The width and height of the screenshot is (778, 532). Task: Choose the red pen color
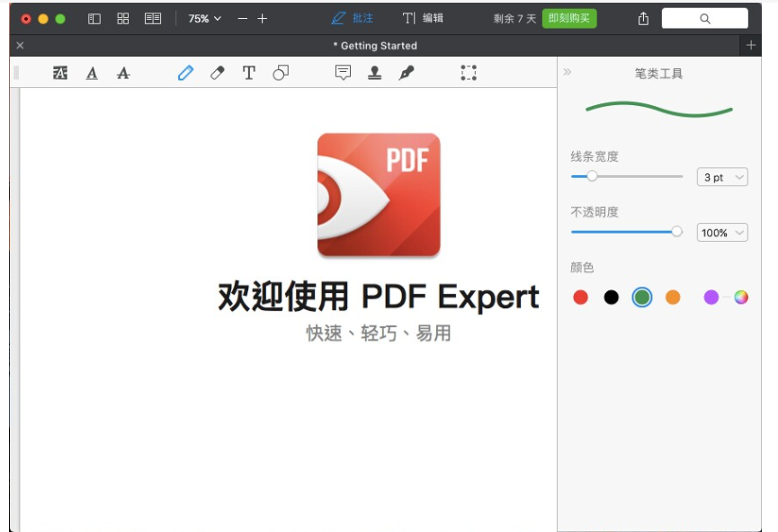580,297
